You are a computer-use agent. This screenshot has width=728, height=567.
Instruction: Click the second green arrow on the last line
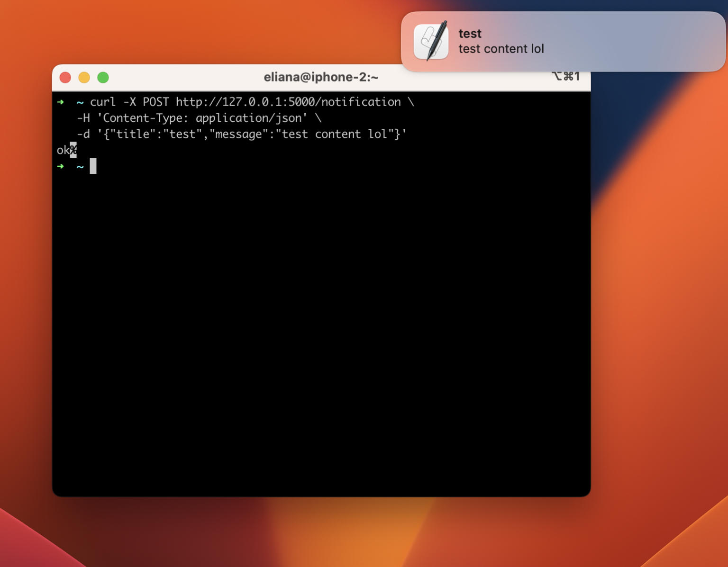click(61, 166)
